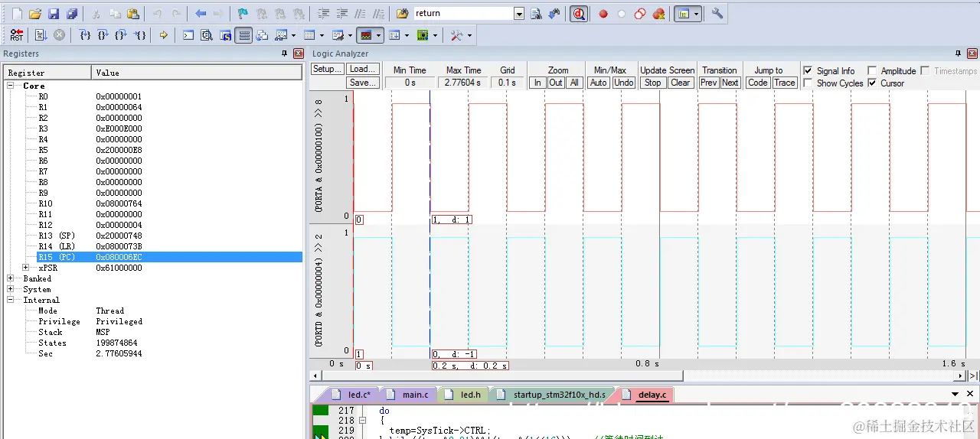
Task: Toggle the Registers window button
Action: click(x=243, y=35)
